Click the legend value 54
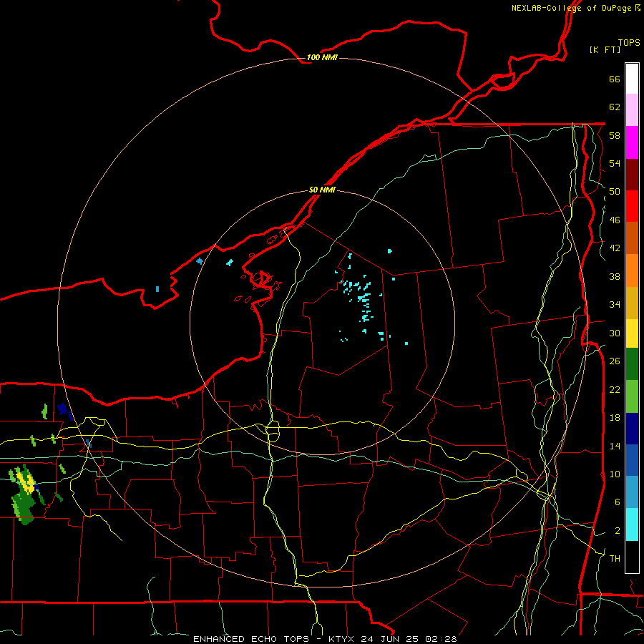Screen dimensions: 644x644 (x=615, y=163)
